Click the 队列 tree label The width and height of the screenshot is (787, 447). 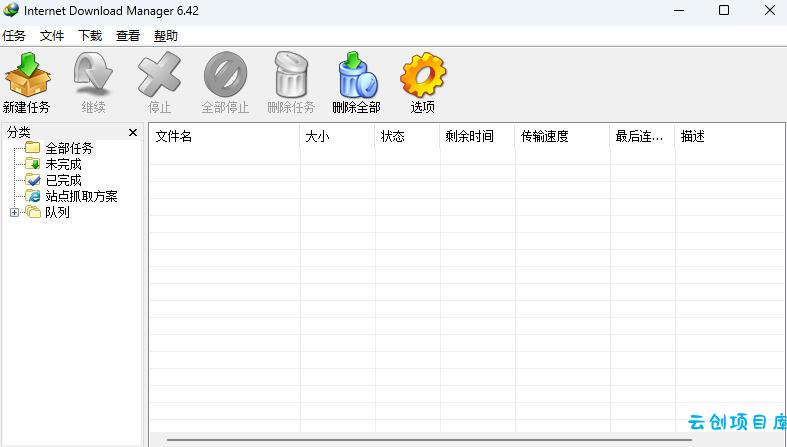(x=57, y=212)
